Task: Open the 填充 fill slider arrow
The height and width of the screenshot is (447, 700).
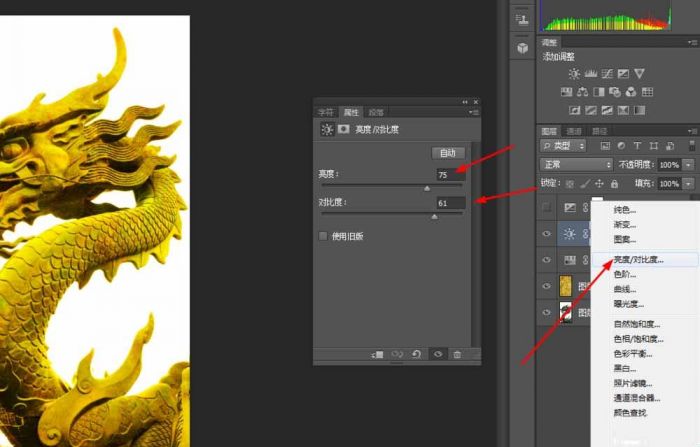Action: tap(689, 184)
